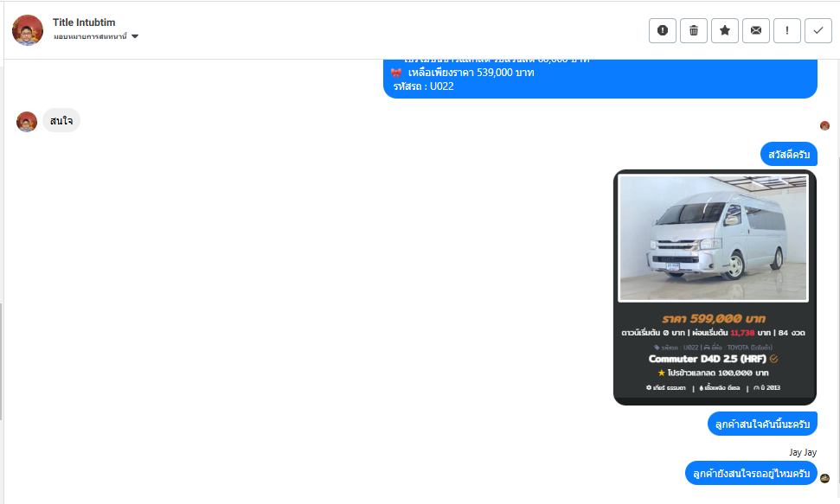Screen dimensions: 840x504
Task: Click the เหลือเพียงราคา 539,000 บาท line
Action: point(471,73)
